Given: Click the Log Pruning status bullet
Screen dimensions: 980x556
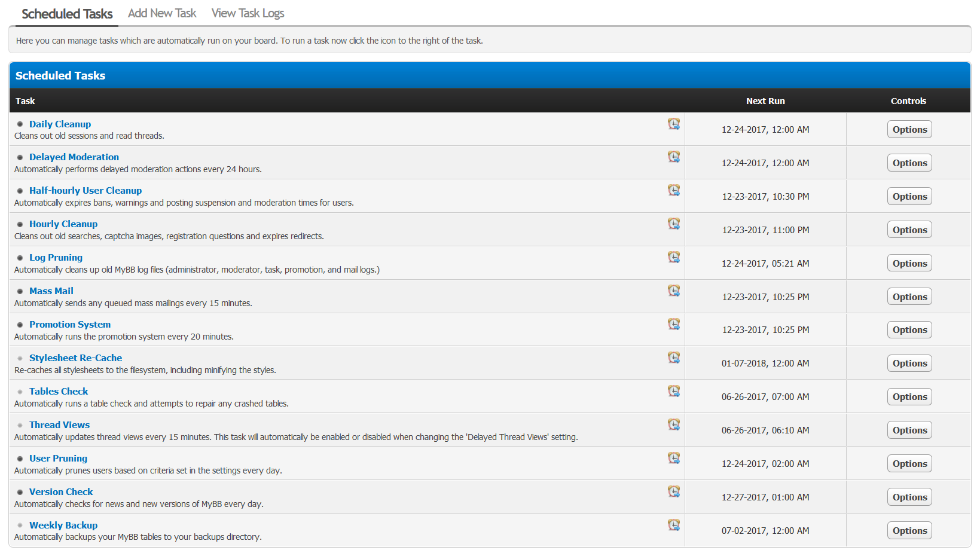Looking at the screenshot, I should click(x=20, y=258).
